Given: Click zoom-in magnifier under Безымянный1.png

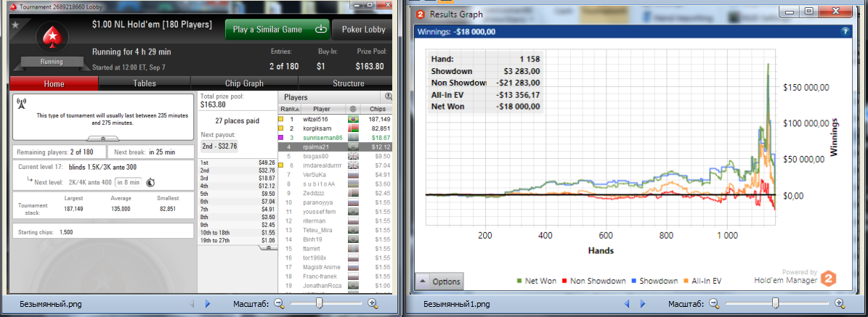Looking at the screenshot, I should 840,303.
